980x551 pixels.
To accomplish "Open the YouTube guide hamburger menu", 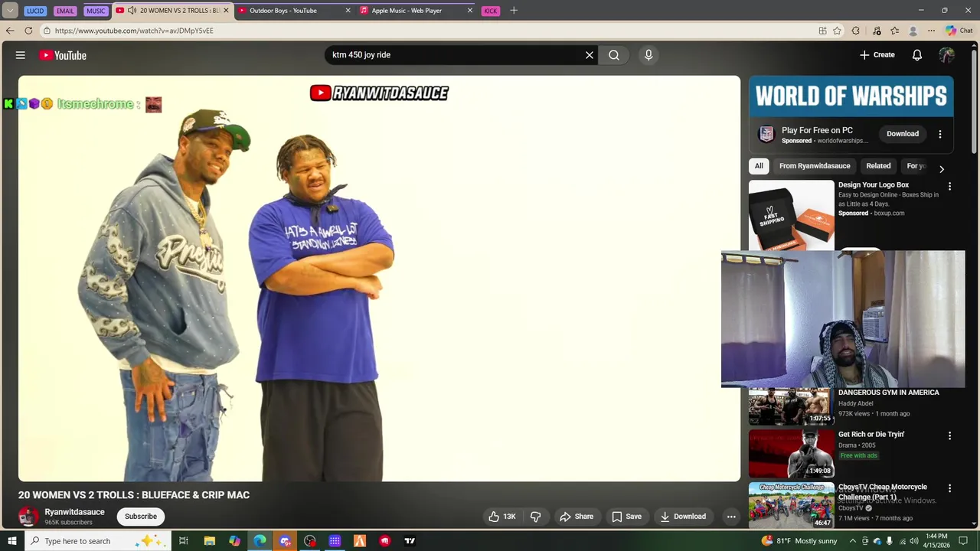I will [x=21, y=55].
